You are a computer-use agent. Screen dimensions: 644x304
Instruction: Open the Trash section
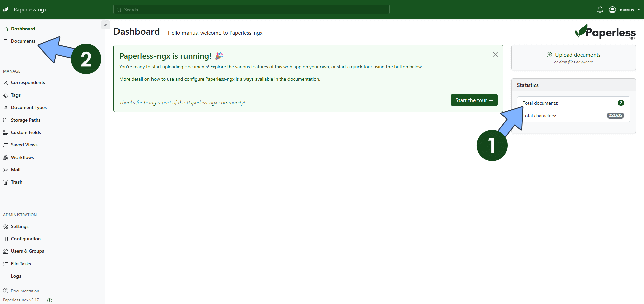[x=16, y=182]
